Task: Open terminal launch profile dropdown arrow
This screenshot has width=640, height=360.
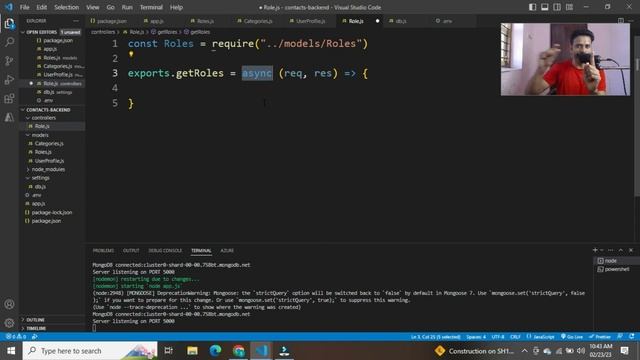Action: click(x=602, y=250)
